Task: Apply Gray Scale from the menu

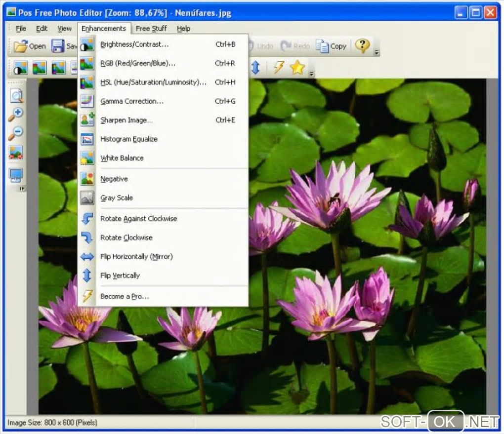Action: coord(163,198)
